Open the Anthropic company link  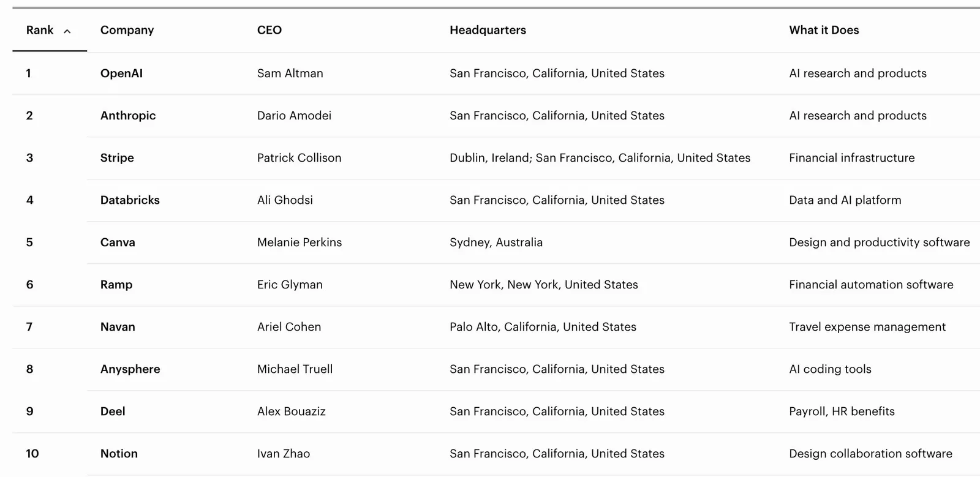[x=128, y=116]
